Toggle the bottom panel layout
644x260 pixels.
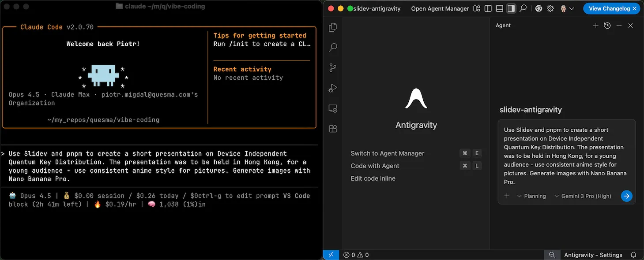pos(499,8)
